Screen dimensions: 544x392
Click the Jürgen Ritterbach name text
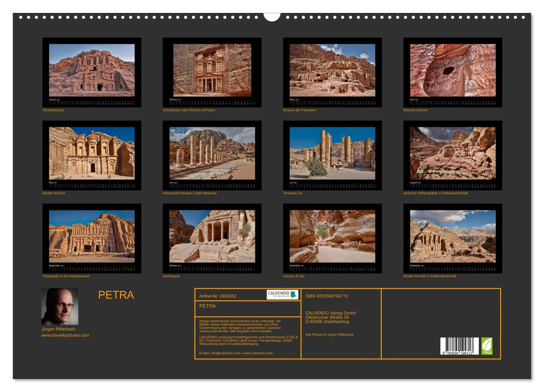[x=58, y=329]
